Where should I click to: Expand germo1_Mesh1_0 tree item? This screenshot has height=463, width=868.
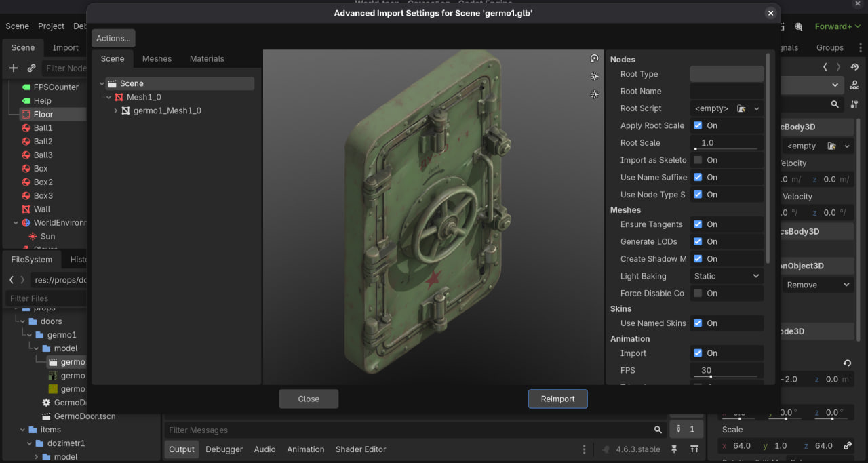point(115,110)
